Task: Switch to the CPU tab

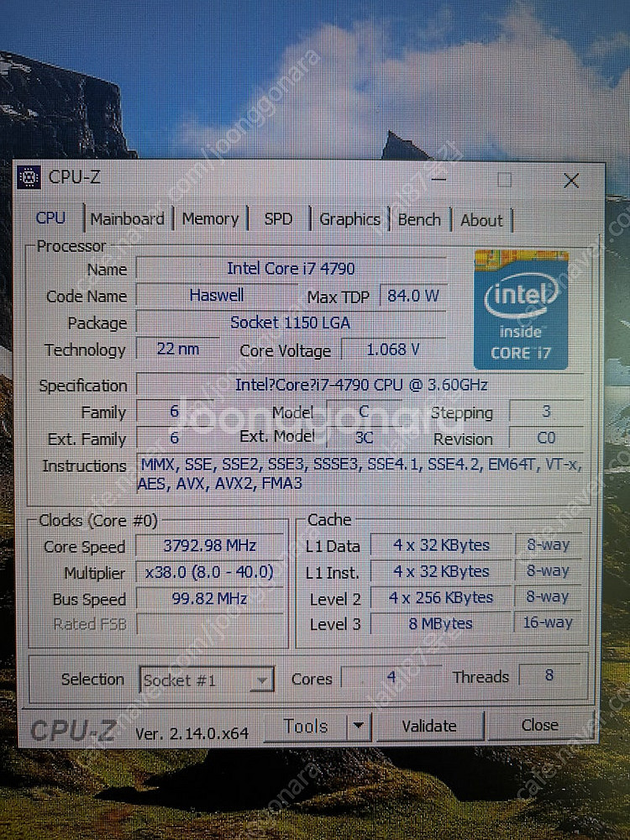Action: (x=50, y=218)
